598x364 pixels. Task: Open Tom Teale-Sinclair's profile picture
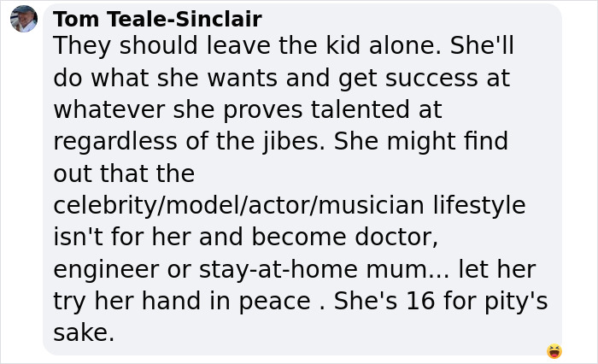click(24, 19)
